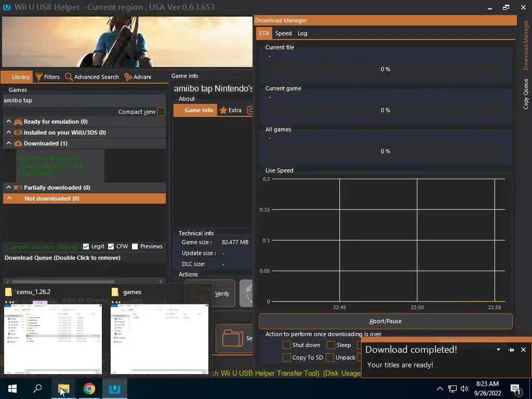Open the Extra star tab

coord(230,110)
